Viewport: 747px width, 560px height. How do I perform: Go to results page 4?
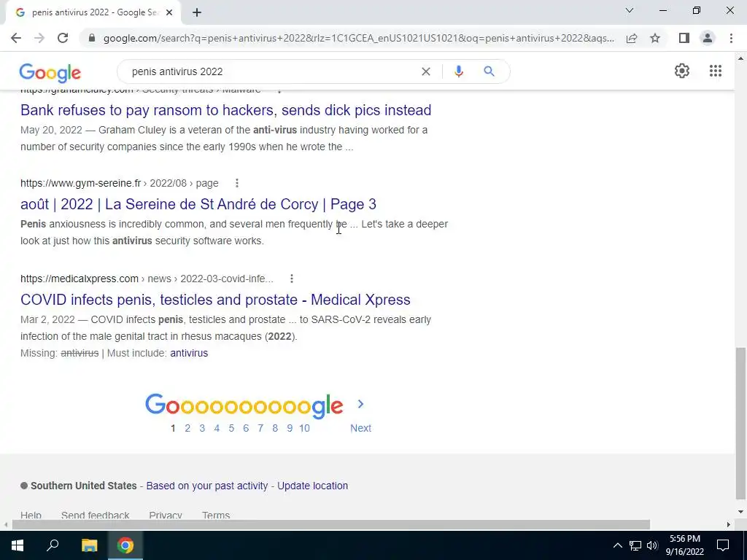(x=217, y=428)
